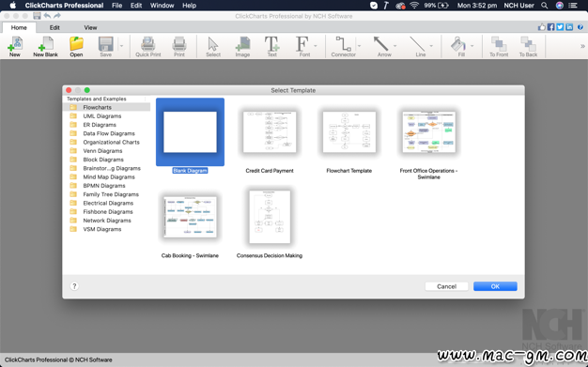Click the Font toolbar icon
588x367 pixels.
click(x=302, y=47)
